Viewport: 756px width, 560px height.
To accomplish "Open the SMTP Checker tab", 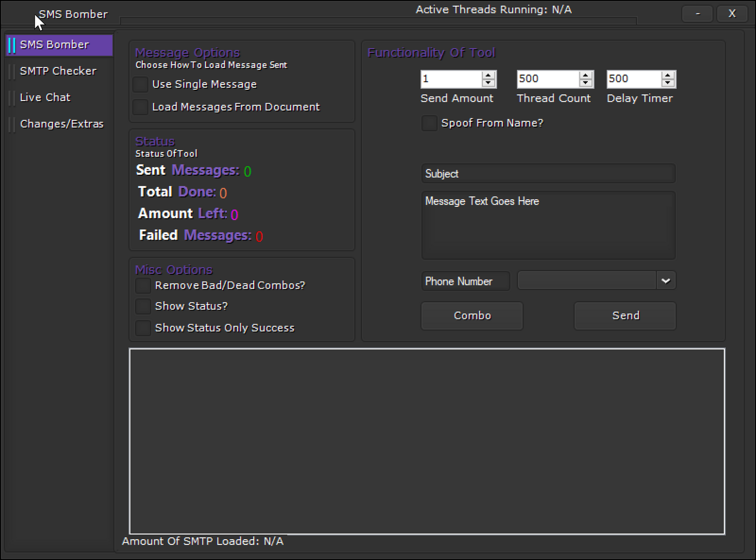I will 58,71.
